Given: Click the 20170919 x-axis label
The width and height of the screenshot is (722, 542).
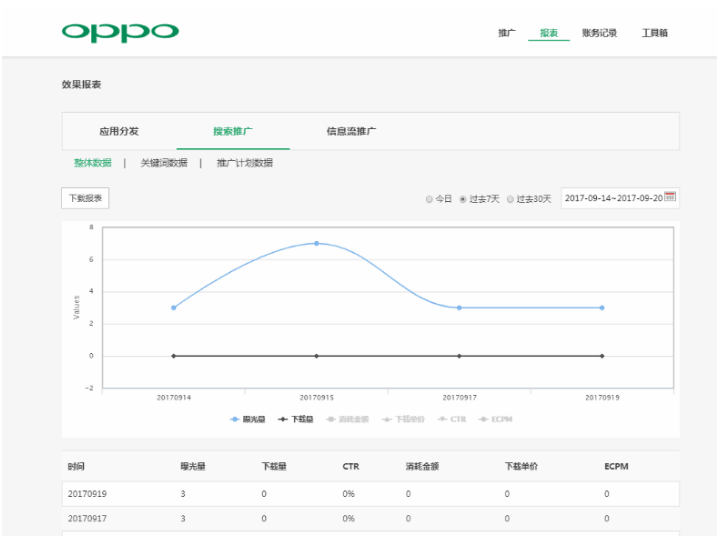Looking at the screenshot, I should (x=602, y=397).
